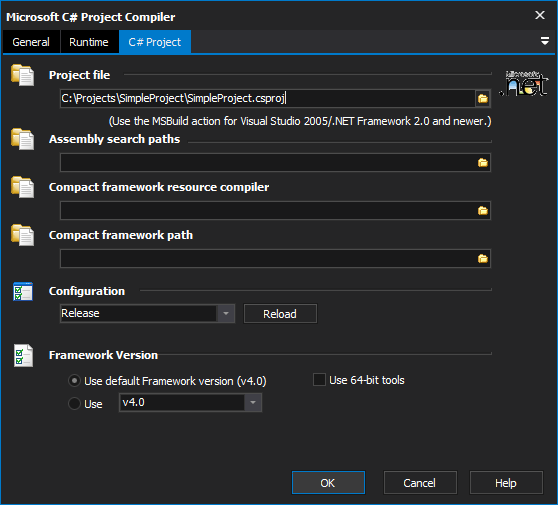Click the Project file section documents icon

coord(22,75)
